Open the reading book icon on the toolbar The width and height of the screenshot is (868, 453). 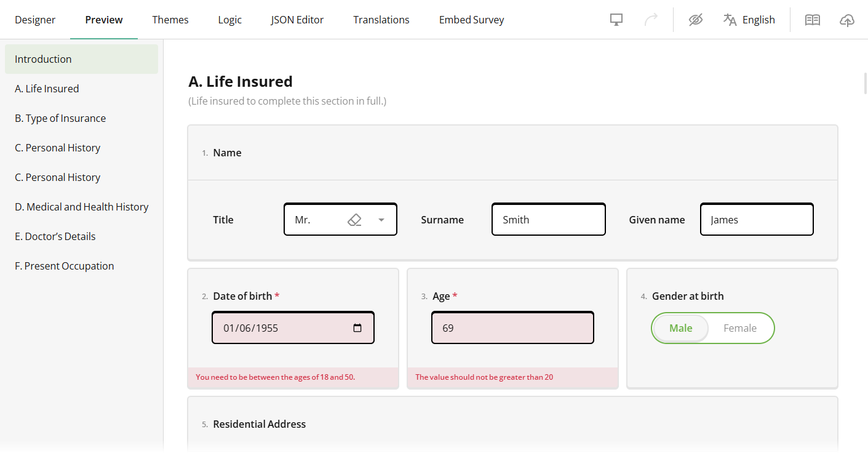coord(812,19)
